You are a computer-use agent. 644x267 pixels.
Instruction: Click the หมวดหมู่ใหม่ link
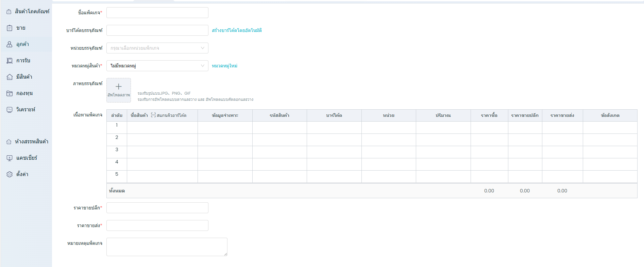tap(224, 66)
